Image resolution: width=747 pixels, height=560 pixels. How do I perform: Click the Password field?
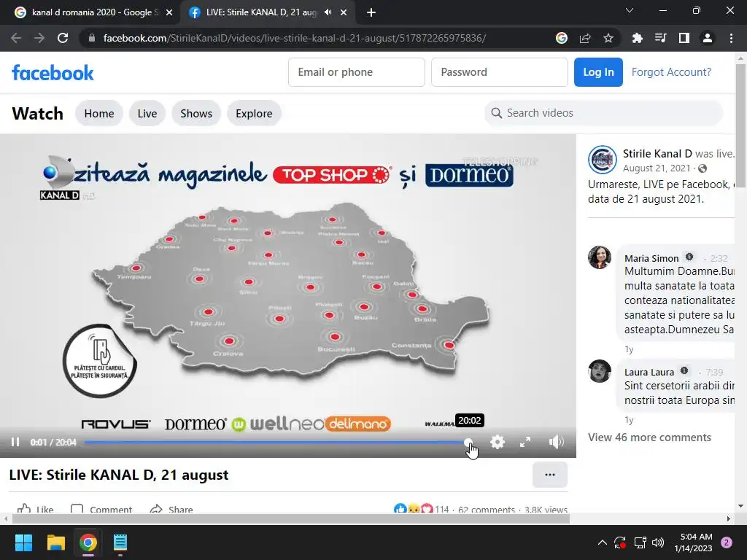tap(499, 72)
